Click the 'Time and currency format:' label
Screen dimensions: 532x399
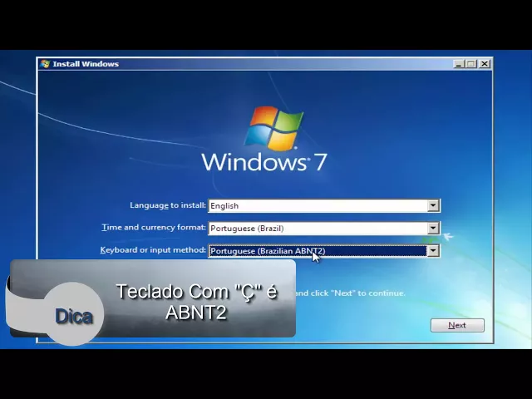click(154, 227)
